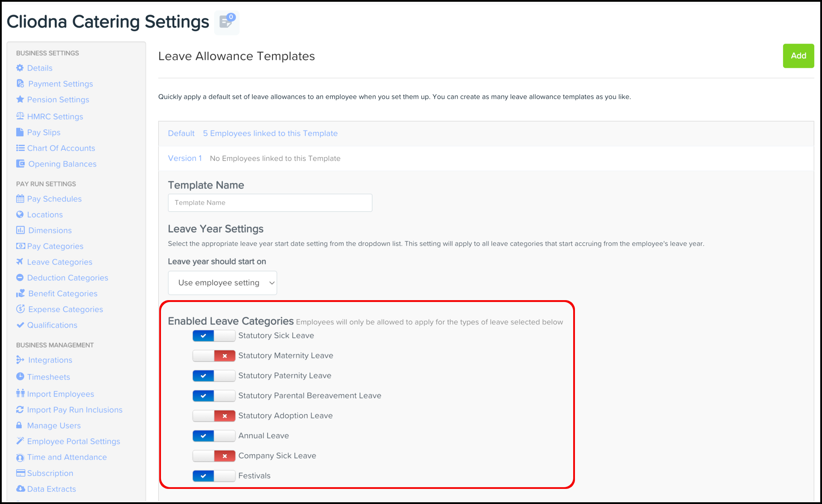Open Chart Of Accounts in sidebar

coord(61,148)
